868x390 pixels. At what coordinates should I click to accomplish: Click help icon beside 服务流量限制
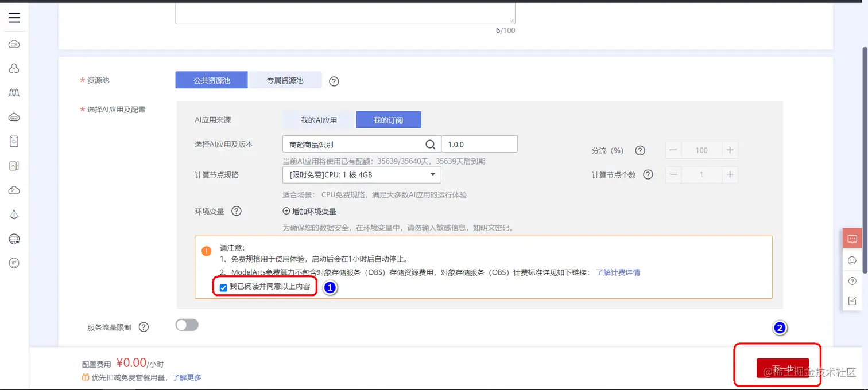pyautogui.click(x=144, y=327)
